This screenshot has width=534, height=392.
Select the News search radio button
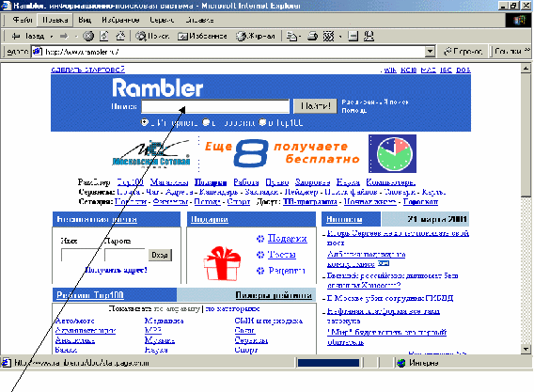[x=206, y=122]
